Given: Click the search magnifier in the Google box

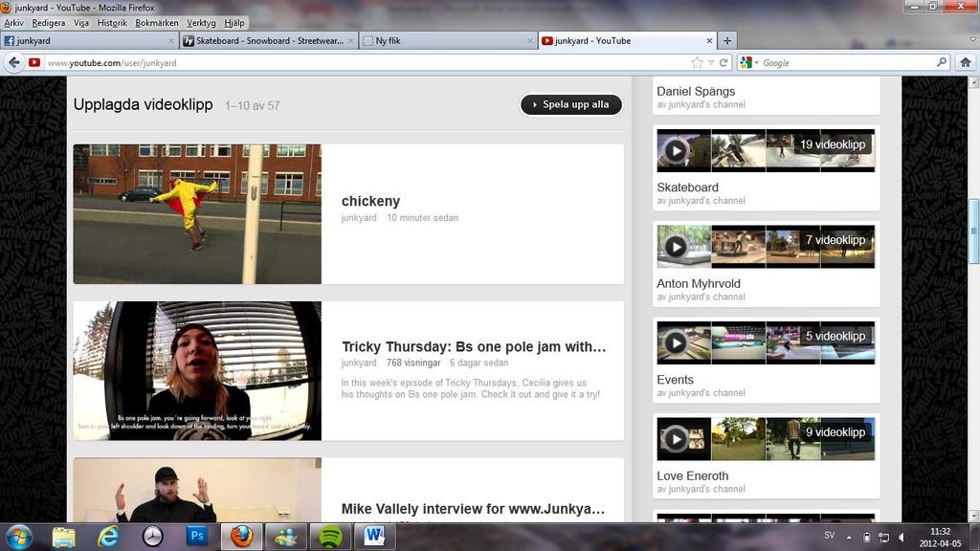Looking at the screenshot, I should tap(942, 62).
